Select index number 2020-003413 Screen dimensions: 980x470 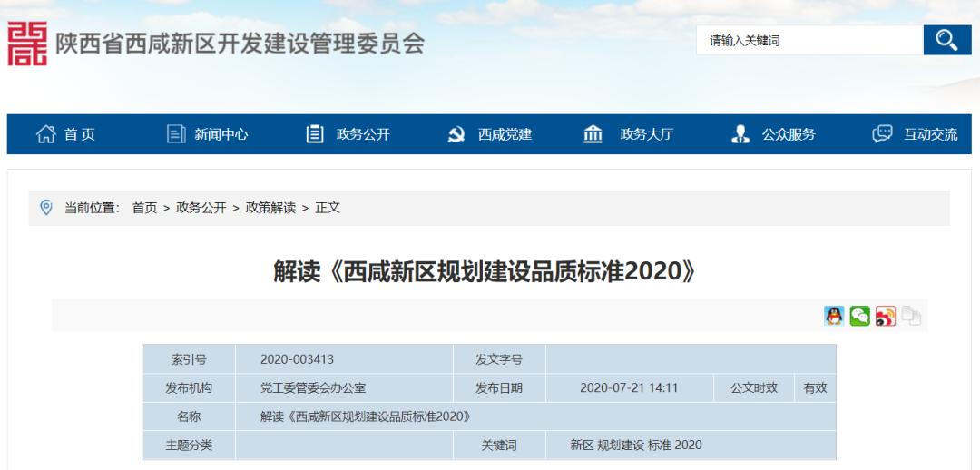[x=297, y=359]
